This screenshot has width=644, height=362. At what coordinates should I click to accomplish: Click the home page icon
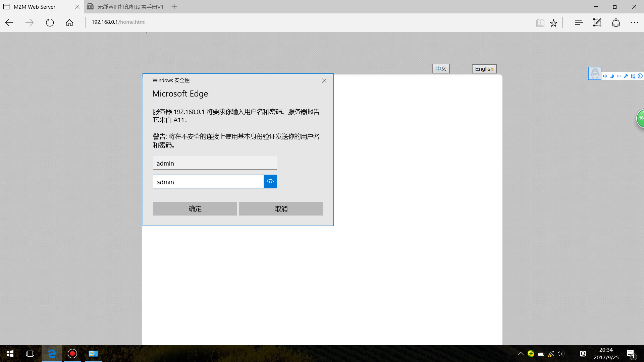[x=69, y=22]
